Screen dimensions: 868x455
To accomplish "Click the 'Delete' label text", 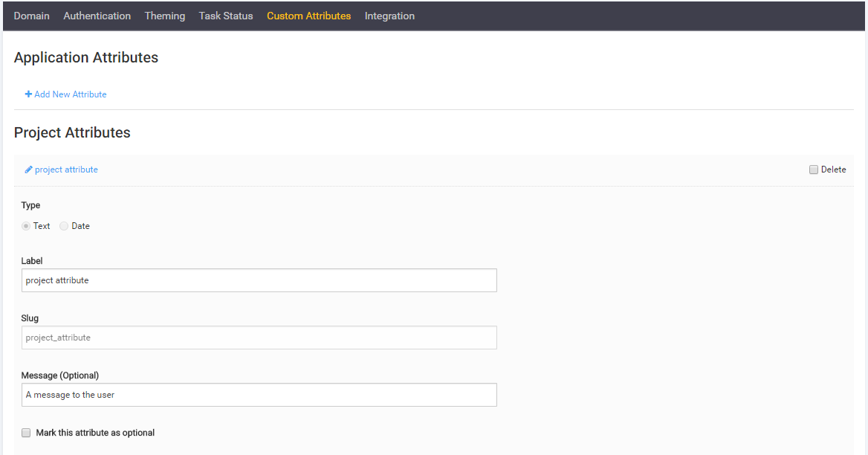I will [x=833, y=170].
